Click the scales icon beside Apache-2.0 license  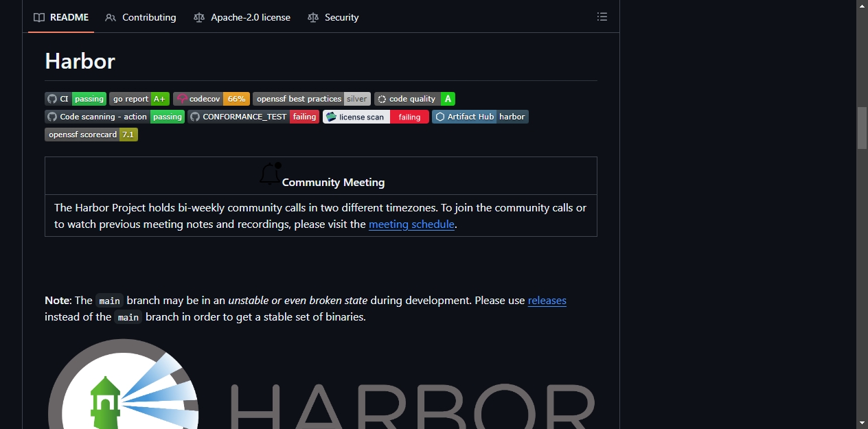(x=199, y=17)
